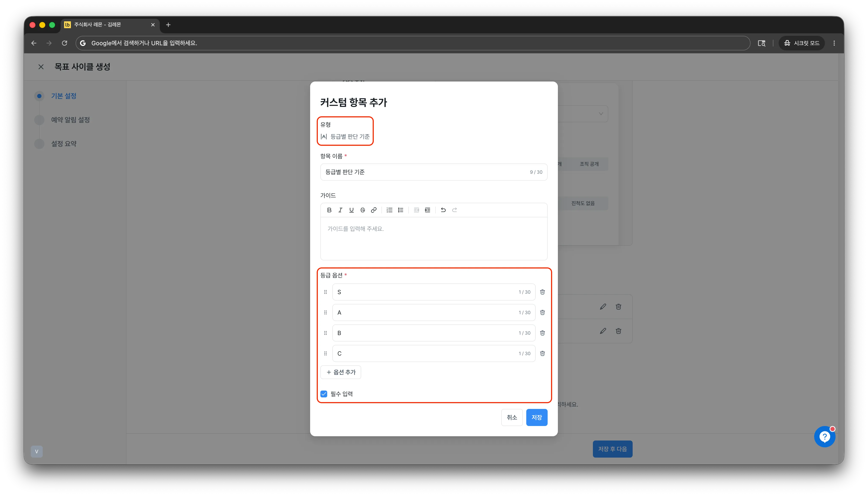Viewport: 868px width, 496px height.
Task: Redo edit in guide editor
Action: [455, 210]
